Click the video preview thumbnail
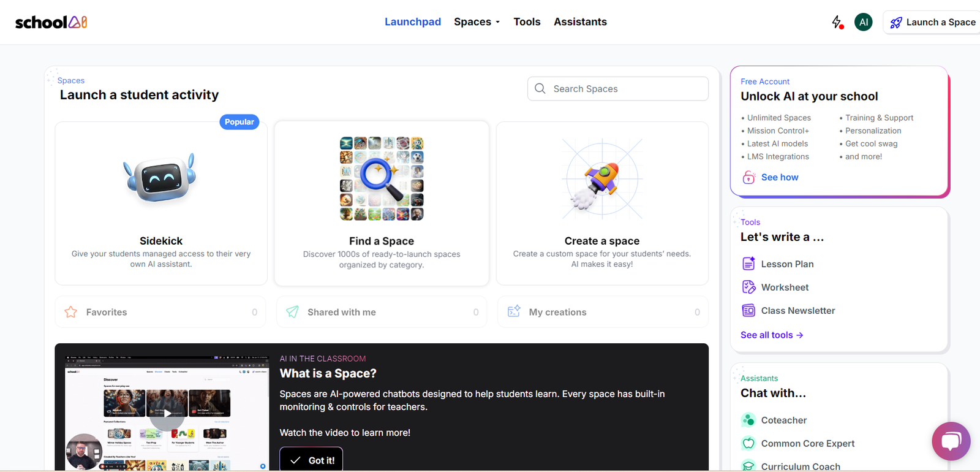This screenshot has width=980, height=472. (167, 413)
